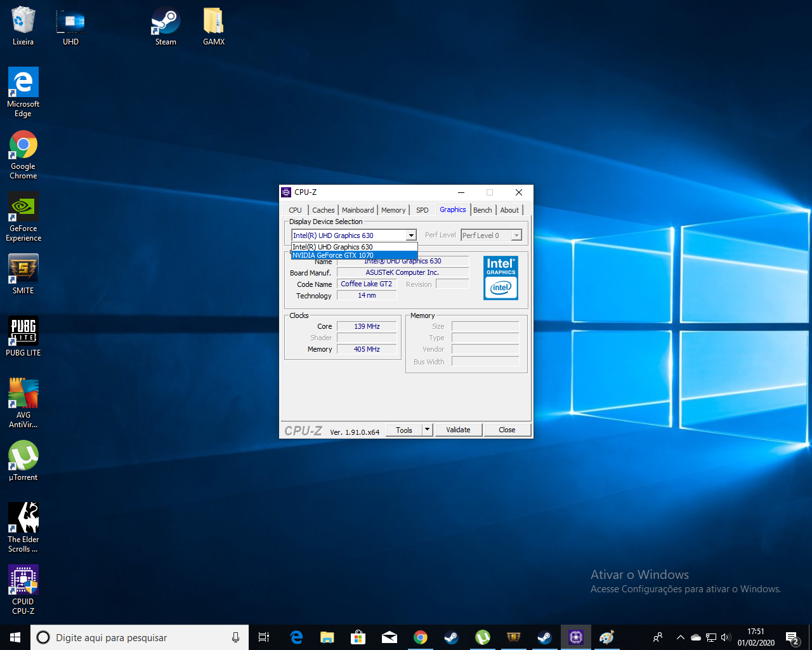The height and width of the screenshot is (650, 812).
Task: Open File Explorer from the taskbar
Action: (327, 637)
